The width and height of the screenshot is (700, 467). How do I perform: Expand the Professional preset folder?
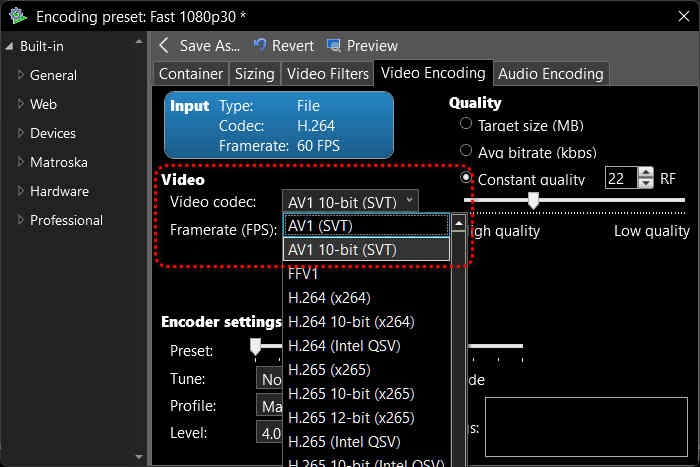20,220
